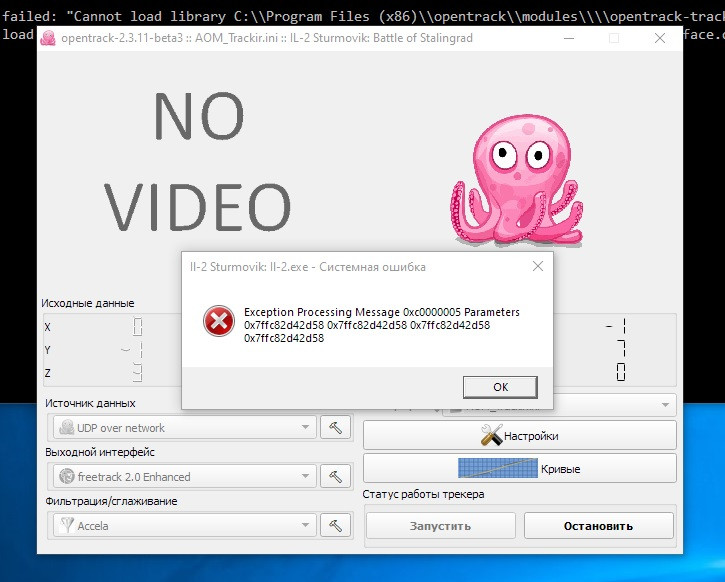
Task: Click the 'Источник данных' label
Action: [x=90, y=403]
